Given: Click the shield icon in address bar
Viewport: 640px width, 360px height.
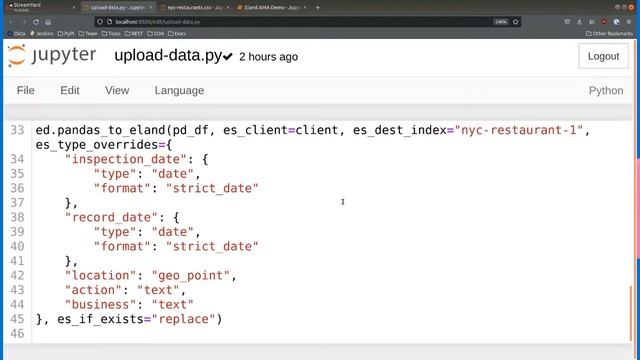Looking at the screenshot, I should pyautogui.click(x=100, y=22).
